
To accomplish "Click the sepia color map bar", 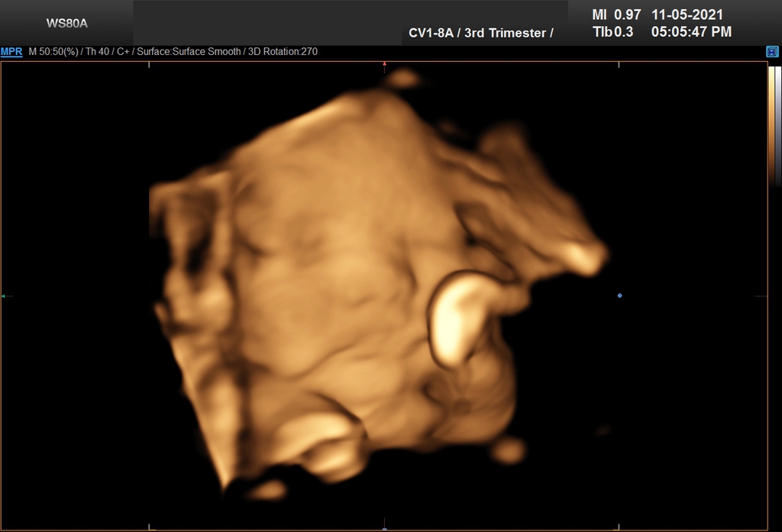I will point(771,126).
